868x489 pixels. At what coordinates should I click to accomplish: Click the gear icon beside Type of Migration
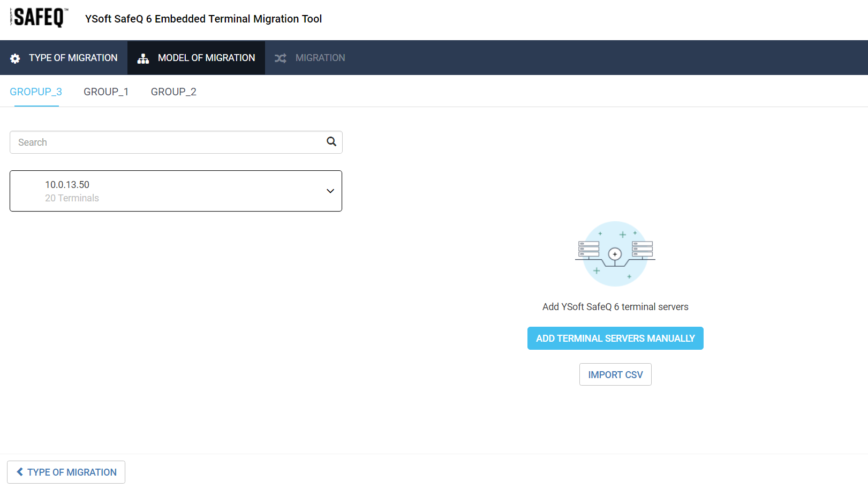pos(15,58)
